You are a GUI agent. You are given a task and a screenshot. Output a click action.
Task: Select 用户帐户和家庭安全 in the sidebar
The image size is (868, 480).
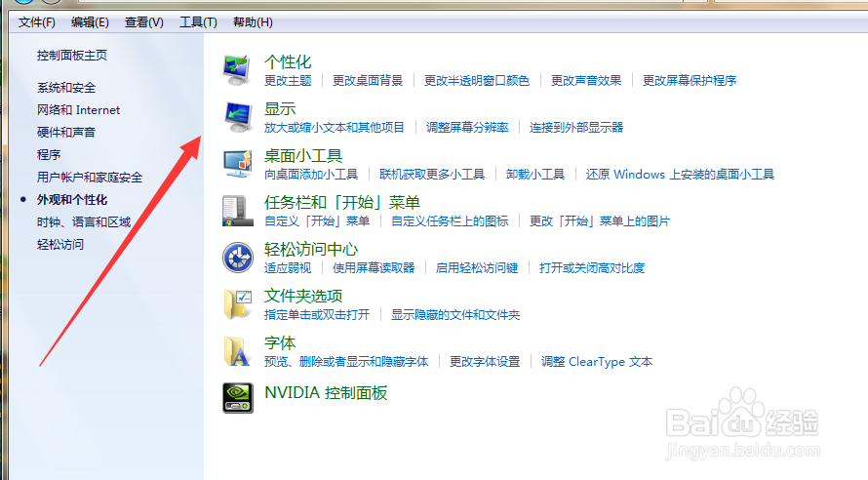click(x=90, y=178)
